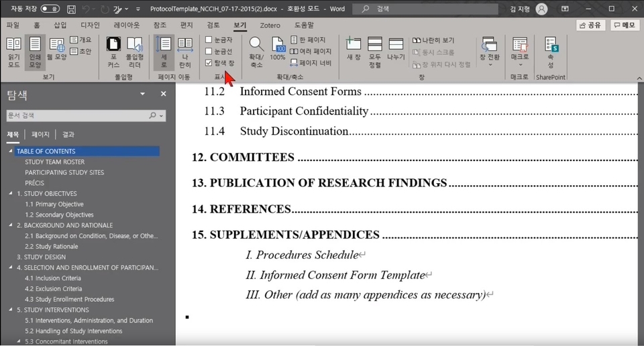Viewport: 644px width, 346px height.
Task: Switch to Pages (페이지) in navigation pane
Action: pos(40,134)
